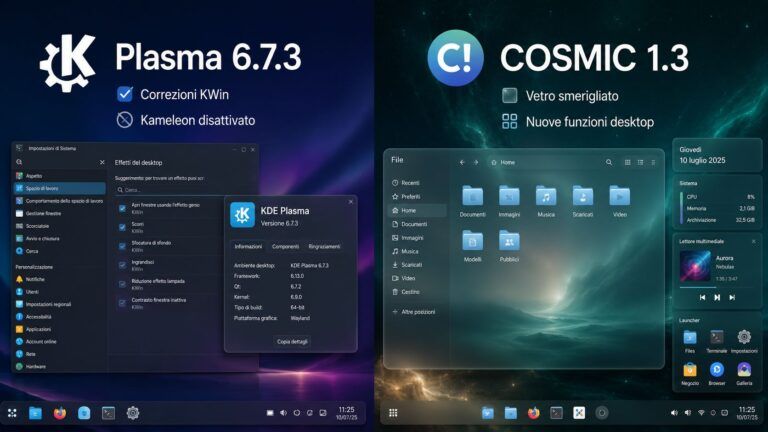Click Altre posizioni in Files sidebar
The width and height of the screenshot is (768, 432).
tap(417, 312)
